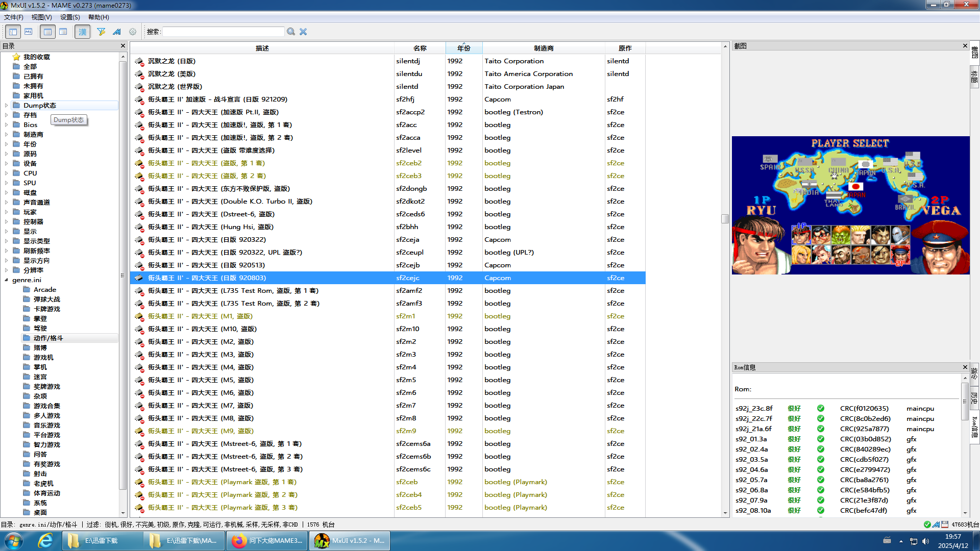Click the green check for s92_01.3a

[821, 439]
